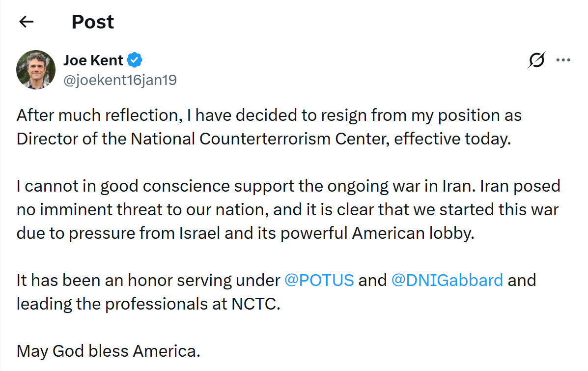Image resolution: width=588 pixels, height=371 pixels.
Task: Click the back arrow icon
Action: [26, 22]
